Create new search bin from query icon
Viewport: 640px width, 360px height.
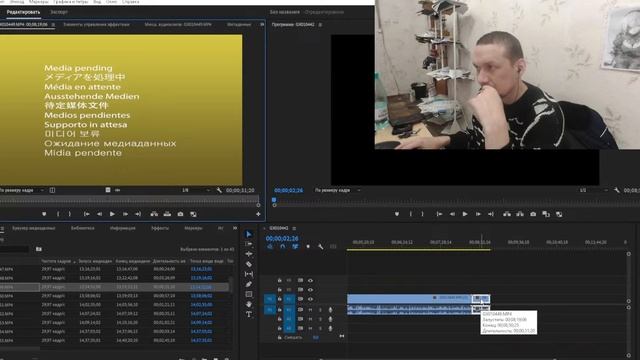click(39, 249)
